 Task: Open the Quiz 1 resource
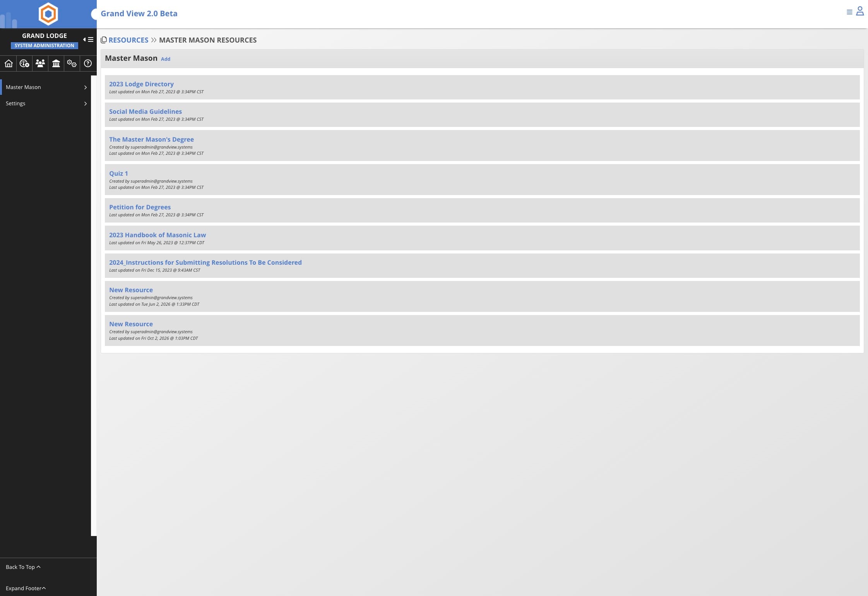click(118, 173)
